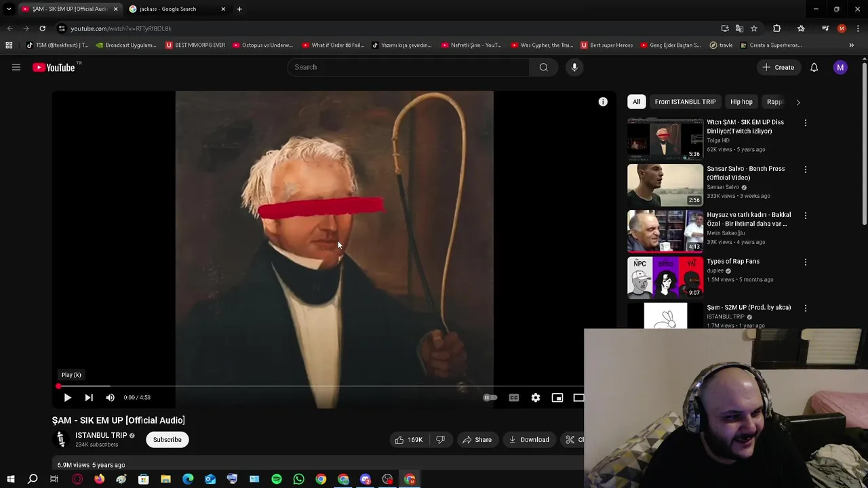Open player settings gear
The width and height of the screenshot is (868, 488).
click(x=536, y=398)
